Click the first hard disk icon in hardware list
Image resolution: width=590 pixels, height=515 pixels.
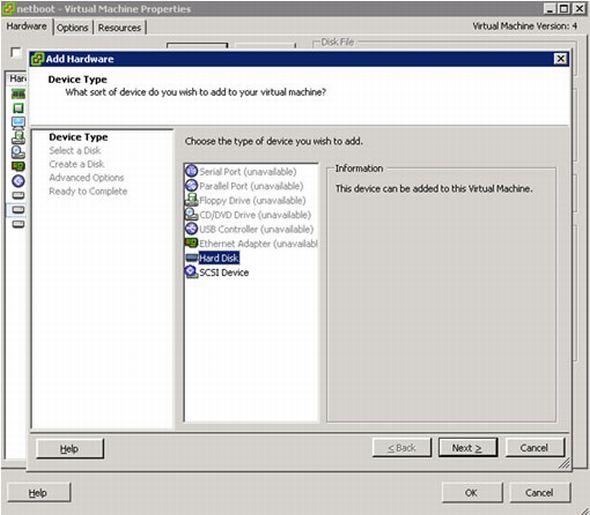tap(18, 195)
